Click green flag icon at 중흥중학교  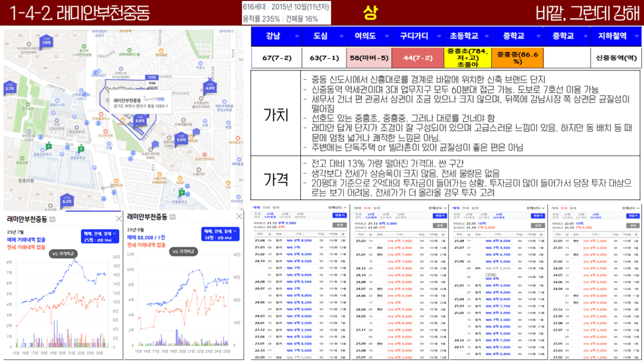(81, 148)
